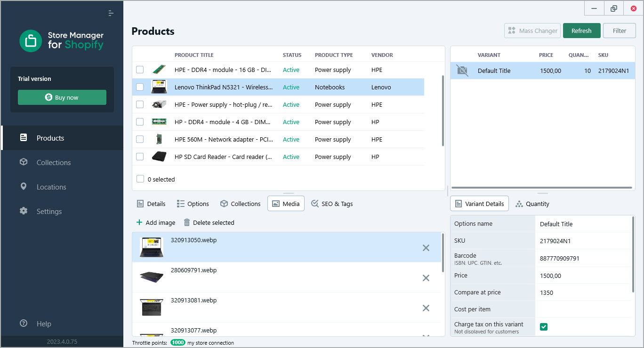
Task: Select the Media tab
Action: (286, 204)
